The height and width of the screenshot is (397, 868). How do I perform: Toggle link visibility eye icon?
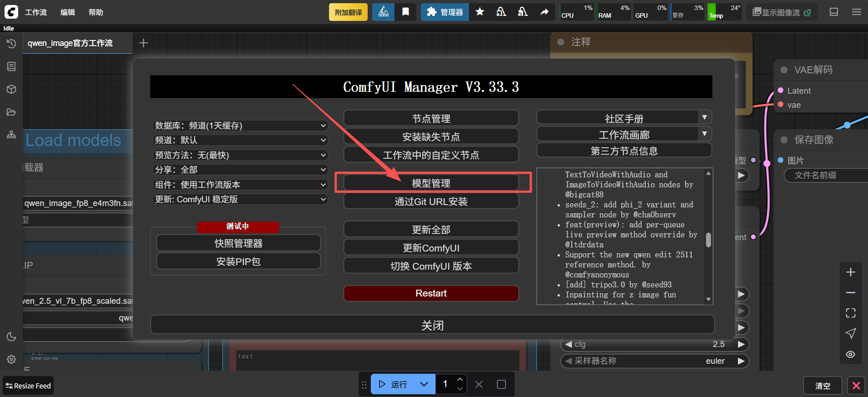850,354
